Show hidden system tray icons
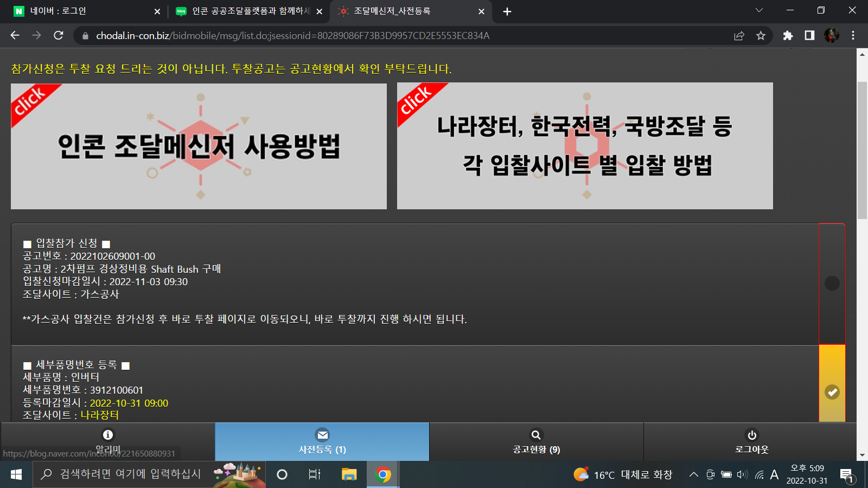This screenshot has height=488, width=868. (693, 474)
